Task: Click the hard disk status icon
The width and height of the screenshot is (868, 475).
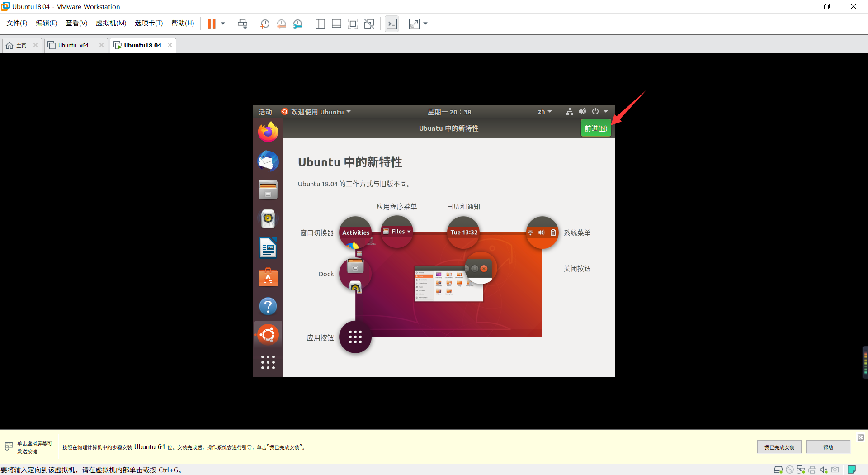Action: tap(778, 470)
